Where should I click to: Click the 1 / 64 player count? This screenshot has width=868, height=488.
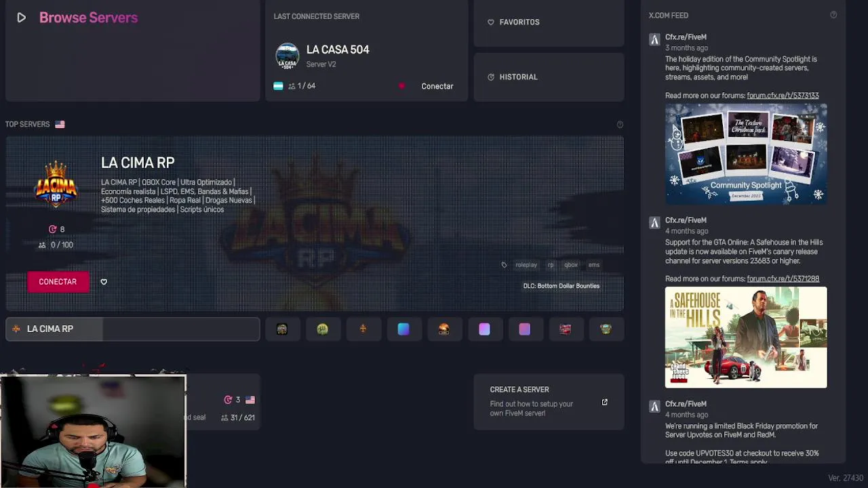coord(302,86)
